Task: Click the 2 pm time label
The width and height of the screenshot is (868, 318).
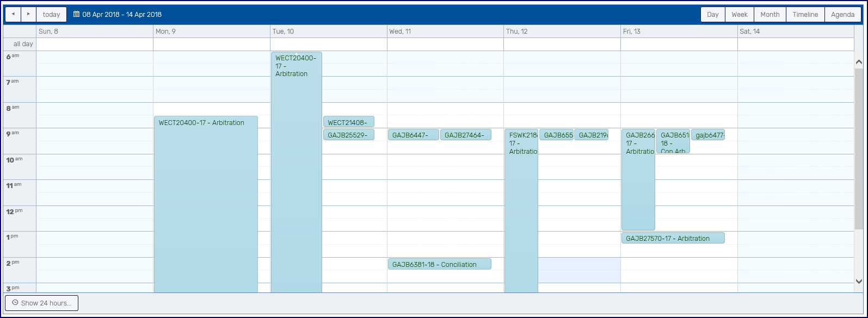Action: coord(13,263)
